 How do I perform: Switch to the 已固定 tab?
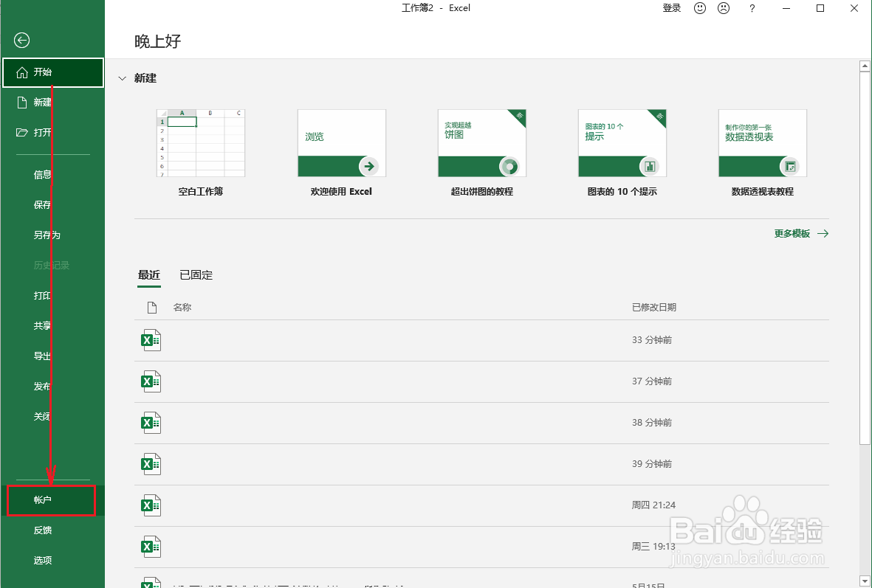pyautogui.click(x=196, y=275)
